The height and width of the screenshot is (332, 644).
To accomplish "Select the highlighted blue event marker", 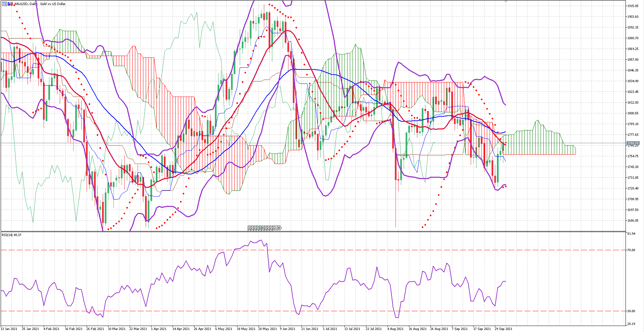I will point(260,228).
